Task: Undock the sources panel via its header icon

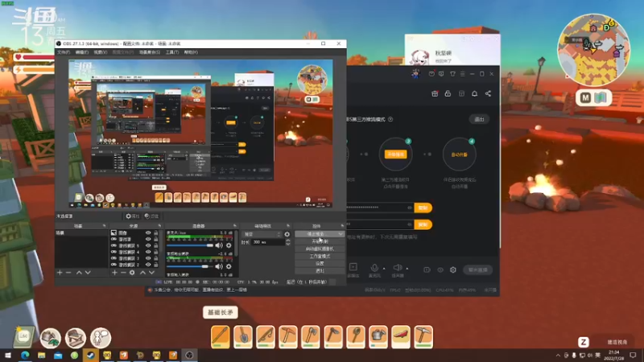Action: coord(159,226)
